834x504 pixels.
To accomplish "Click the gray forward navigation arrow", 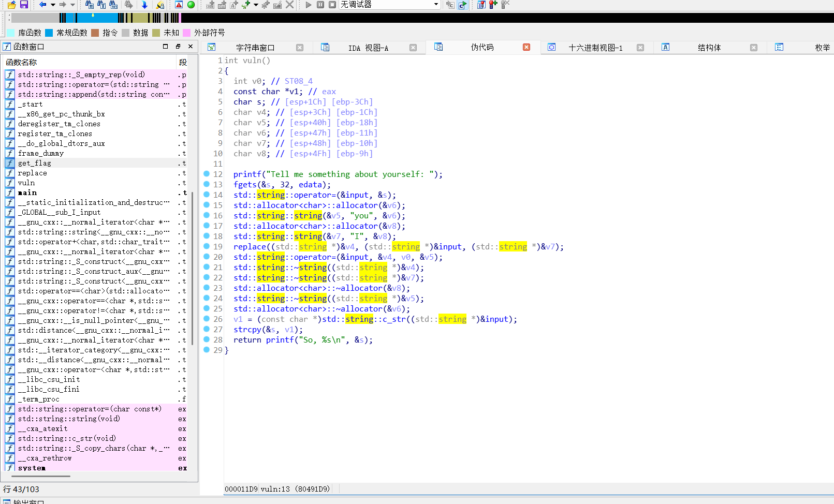I will point(63,5).
